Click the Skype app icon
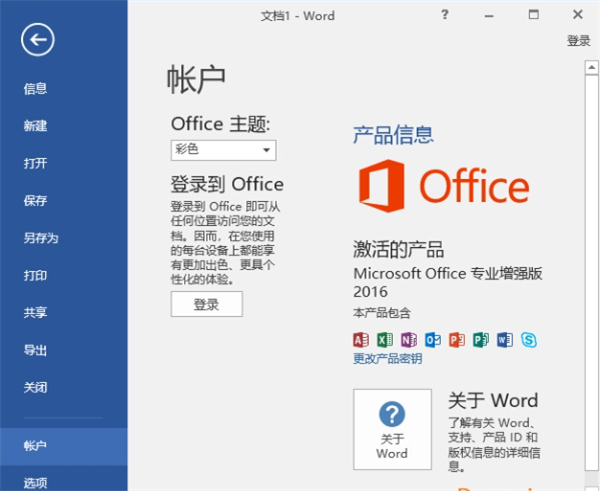600x491 pixels. point(528,340)
